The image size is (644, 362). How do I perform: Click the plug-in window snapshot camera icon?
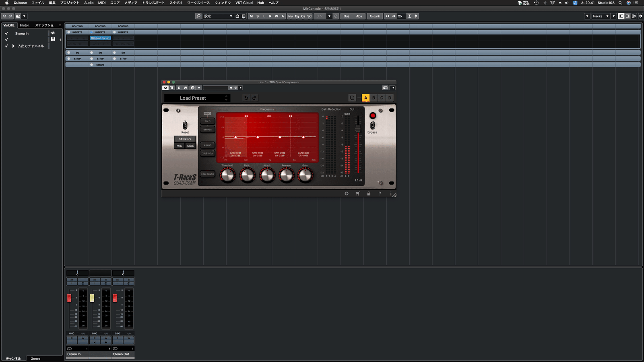pyautogui.click(x=385, y=88)
